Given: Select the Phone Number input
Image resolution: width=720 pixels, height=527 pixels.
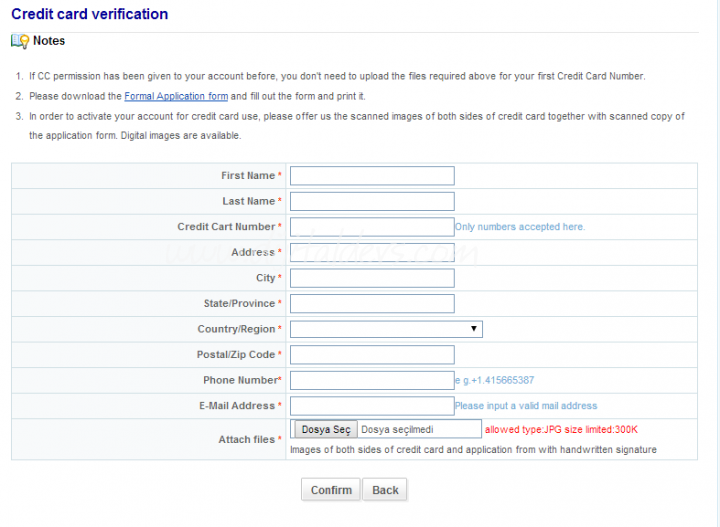Looking at the screenshot, I should point(371,380).
